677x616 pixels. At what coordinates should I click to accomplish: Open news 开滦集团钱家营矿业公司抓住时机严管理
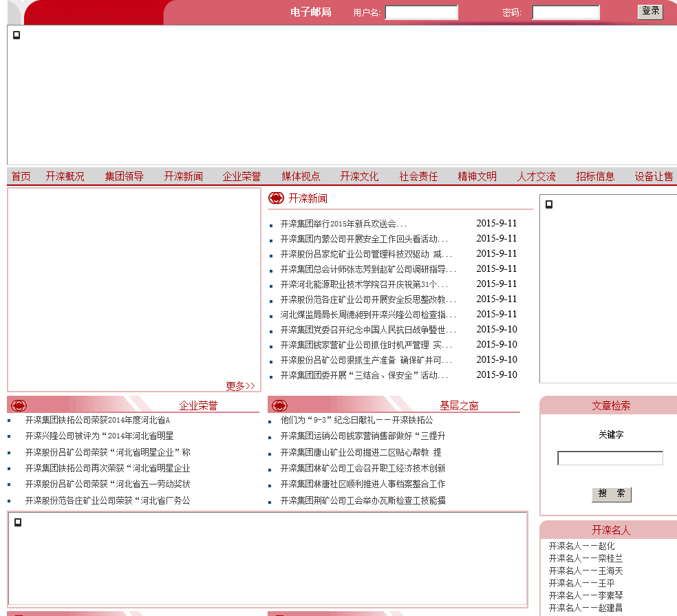[x=367, y=345]
